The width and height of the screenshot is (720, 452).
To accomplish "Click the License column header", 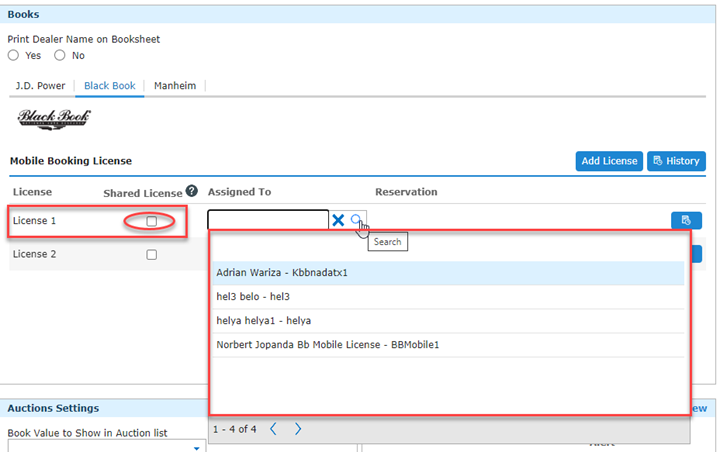I will point(32,192).
